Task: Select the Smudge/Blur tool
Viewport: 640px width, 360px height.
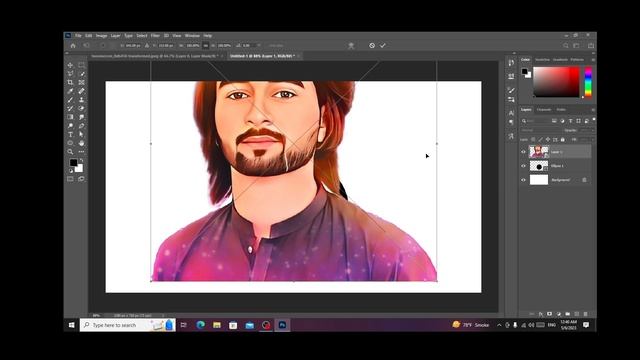Action: point(82,117)
